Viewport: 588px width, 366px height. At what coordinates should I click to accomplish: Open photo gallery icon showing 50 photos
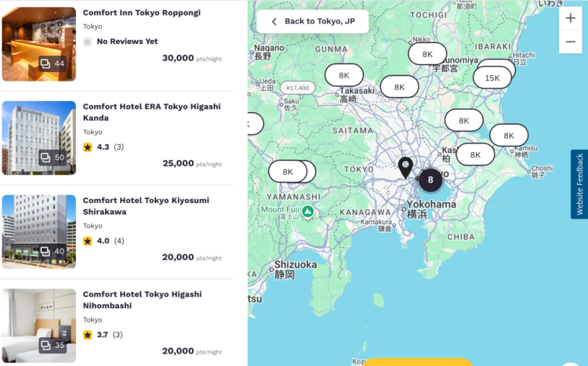tap(53, 158)
